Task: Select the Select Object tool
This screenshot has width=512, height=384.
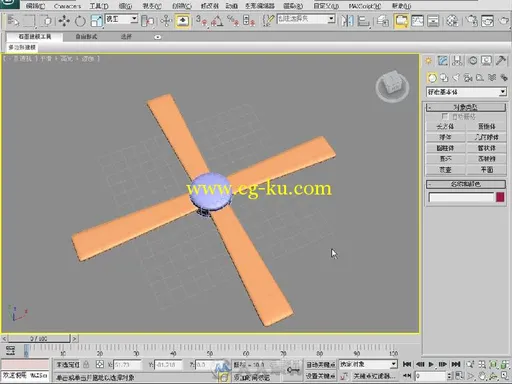Action: (13, 21)
